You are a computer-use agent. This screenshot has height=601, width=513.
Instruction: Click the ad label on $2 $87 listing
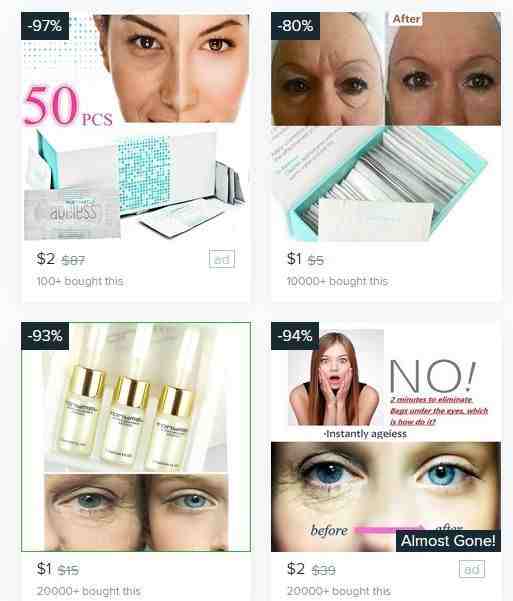[x=222, y=259]
